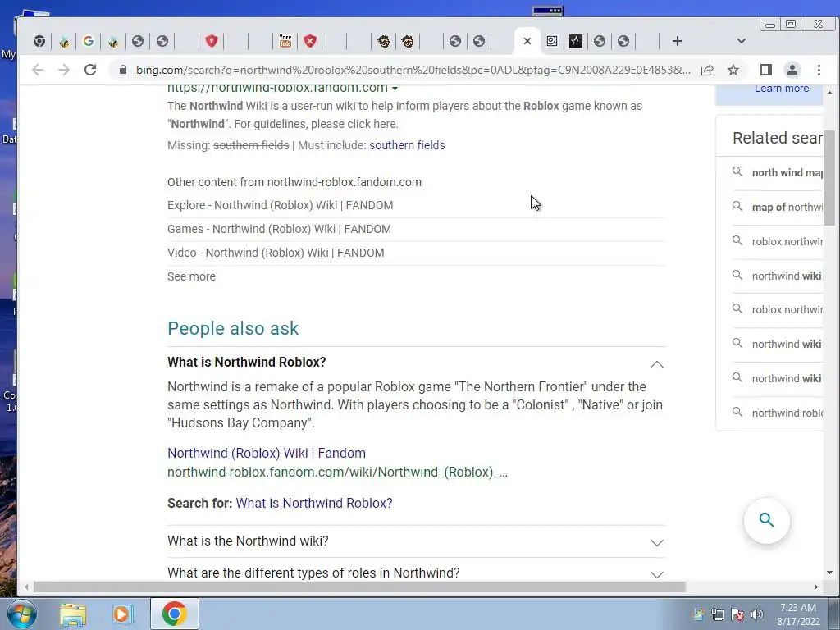
Task: Bookmark this page with the star icon
Action: [733, 70]
